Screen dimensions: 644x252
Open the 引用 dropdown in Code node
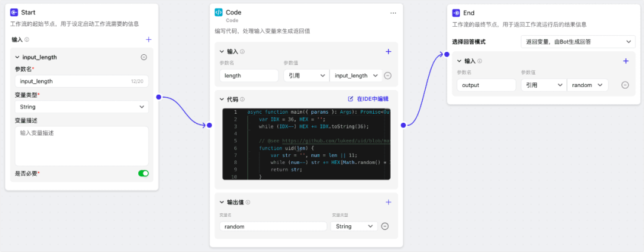(306, 76)
